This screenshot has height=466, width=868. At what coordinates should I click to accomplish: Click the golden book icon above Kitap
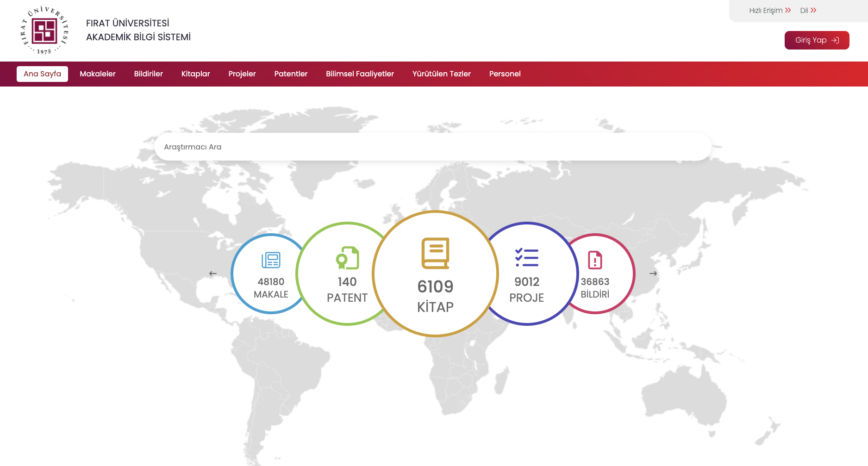435,253
